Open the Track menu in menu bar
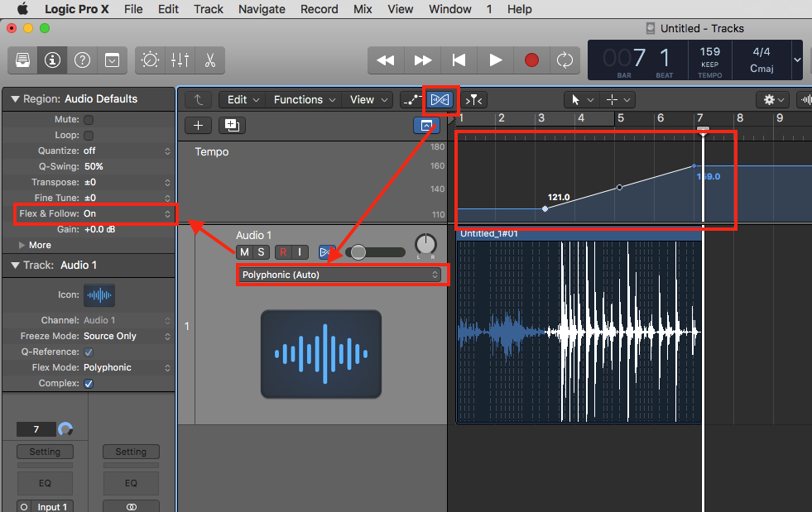 209,9
